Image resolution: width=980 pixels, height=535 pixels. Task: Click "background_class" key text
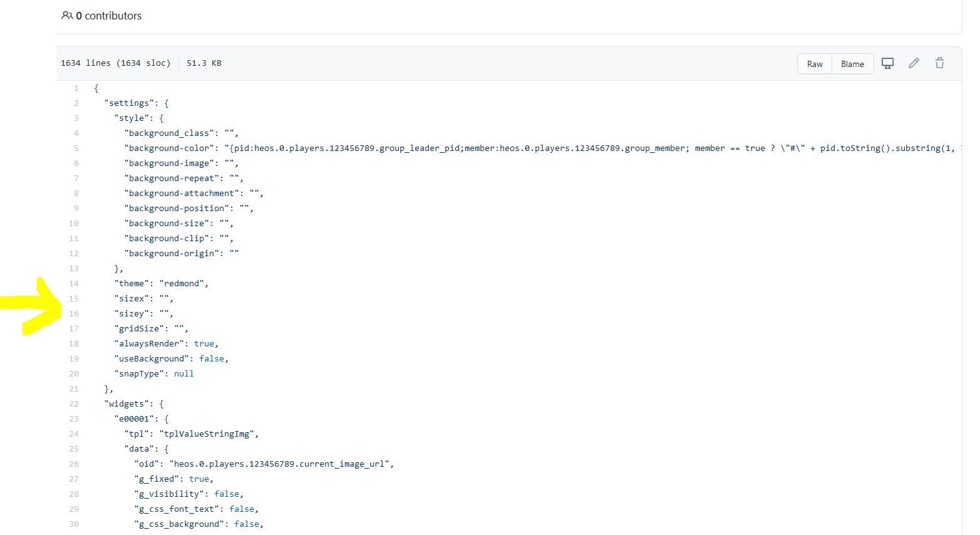tap(169, 133)
